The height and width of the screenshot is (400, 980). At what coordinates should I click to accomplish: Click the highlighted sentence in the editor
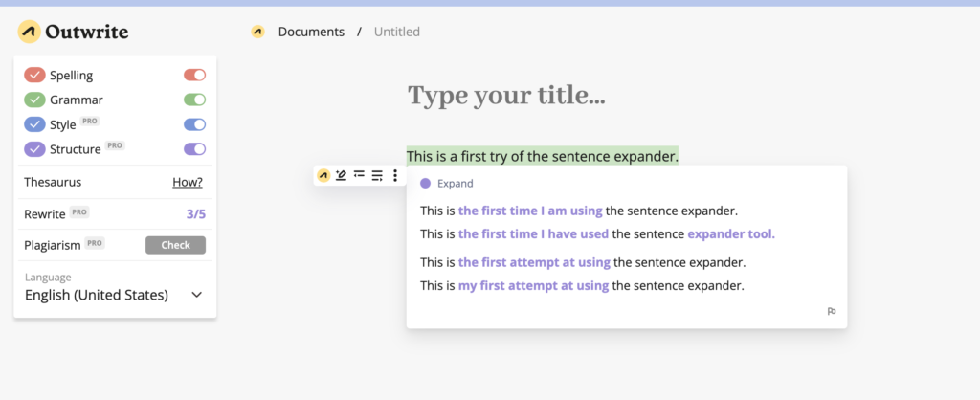[x=543, y=156]
